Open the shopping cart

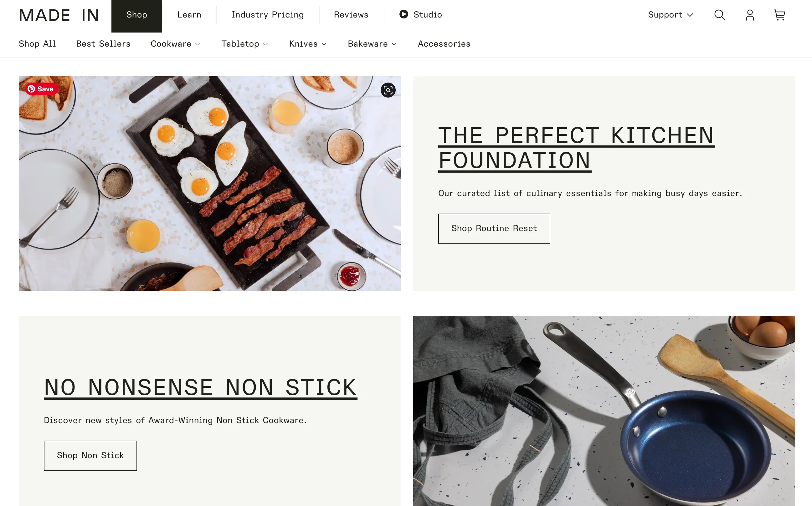pos(779,15)
